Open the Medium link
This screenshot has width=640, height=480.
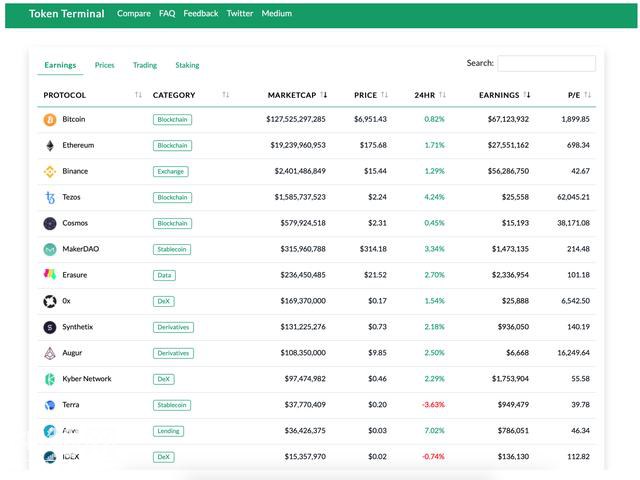[x=277, y=13]
